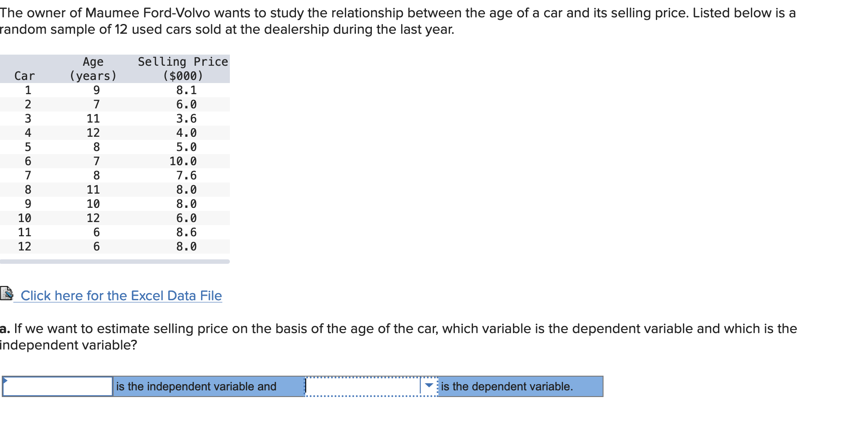This screenshot has height=429, width=868.
Task: Click the 'Car' column header
Action: [x=24, y=75]
